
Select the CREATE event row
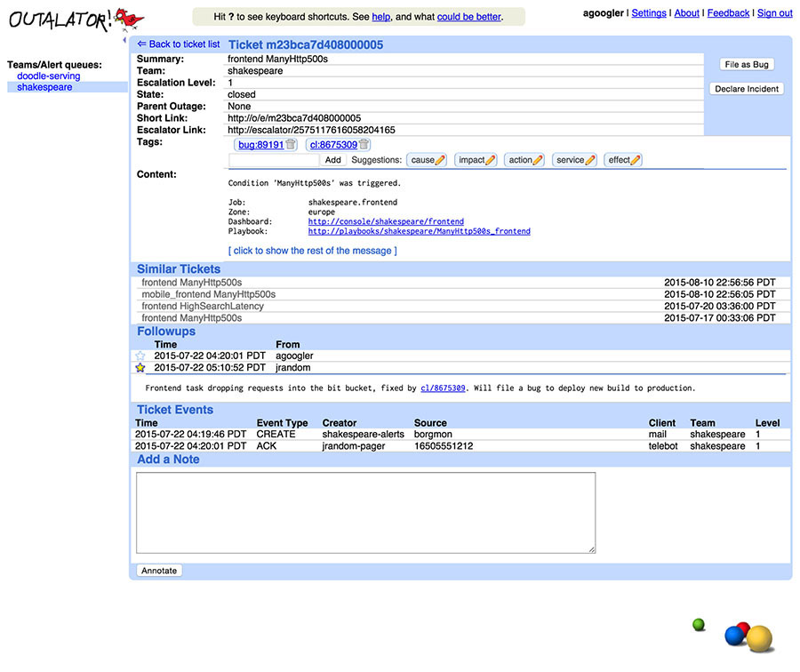click(x=460, y=435)
